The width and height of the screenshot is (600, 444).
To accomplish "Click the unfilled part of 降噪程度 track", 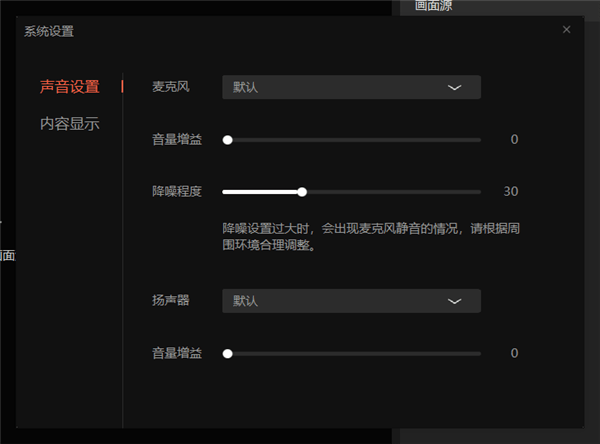I will 394,192.
